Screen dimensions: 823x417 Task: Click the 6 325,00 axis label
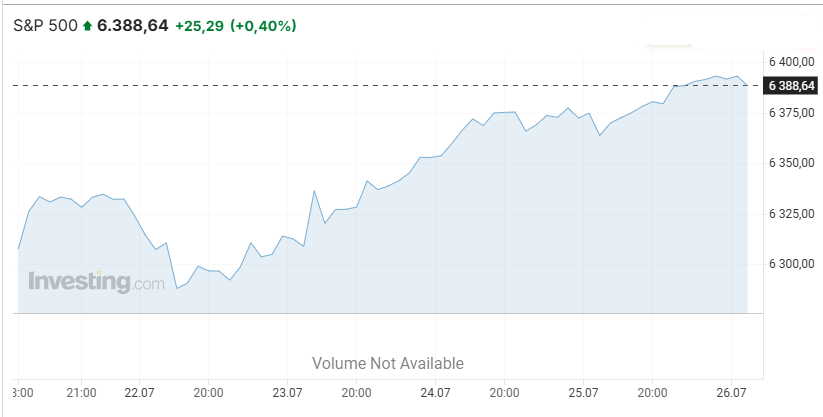point(792,213)
